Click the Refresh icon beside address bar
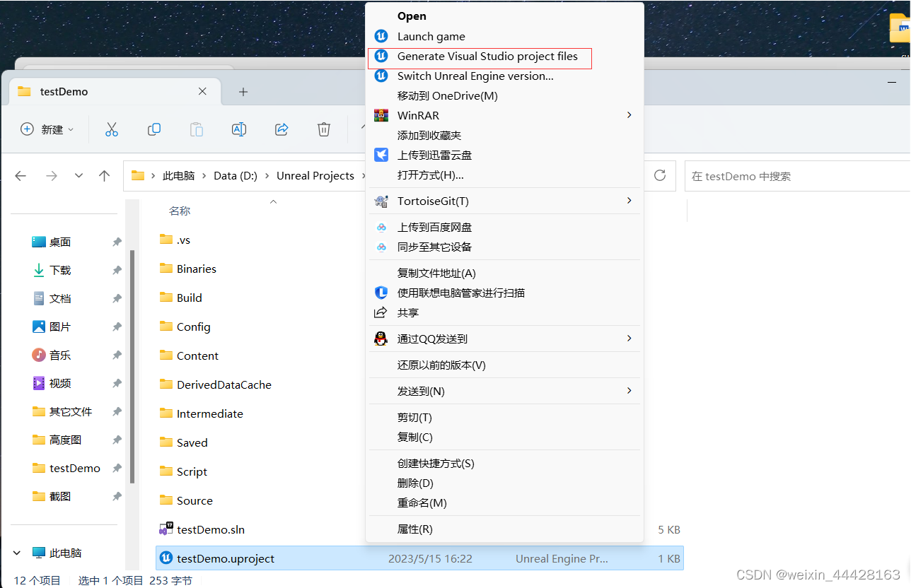The image size is (911, 588). [660, 175]
